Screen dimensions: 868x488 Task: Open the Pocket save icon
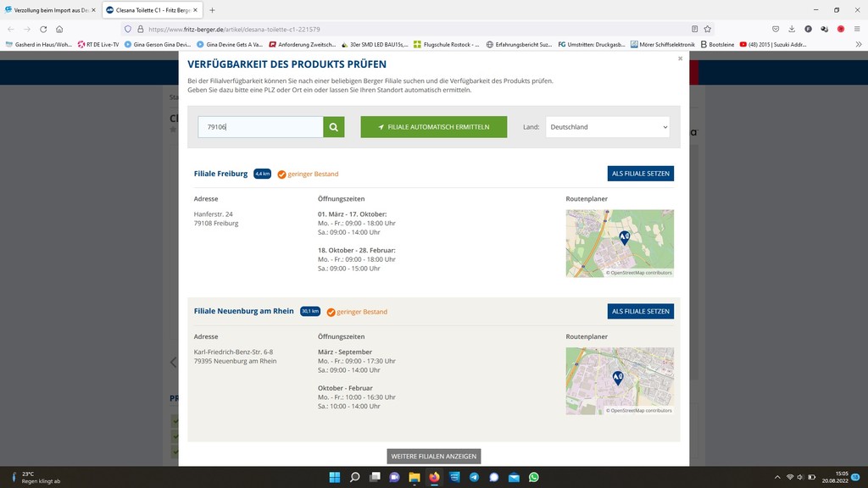tap(776, 30)
